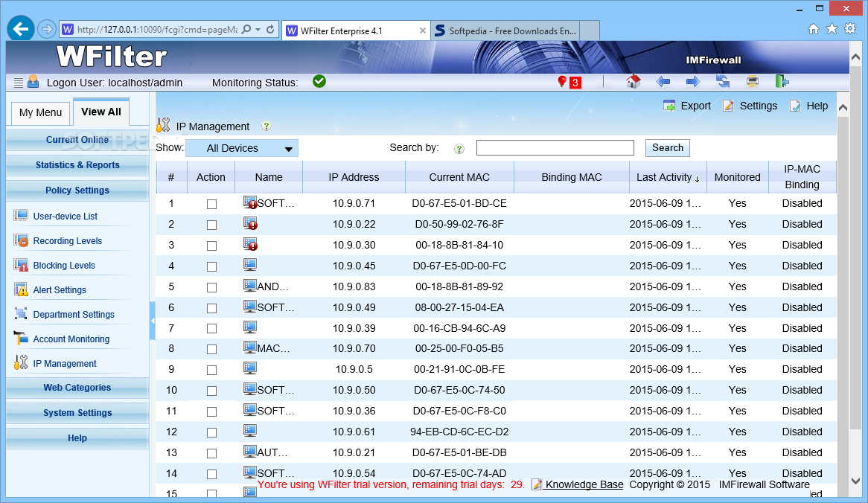This screenshot has width=868, height=503.
Task: Click the device icon in row 7 (10.9.0.39)
Action: pos(249,327)
